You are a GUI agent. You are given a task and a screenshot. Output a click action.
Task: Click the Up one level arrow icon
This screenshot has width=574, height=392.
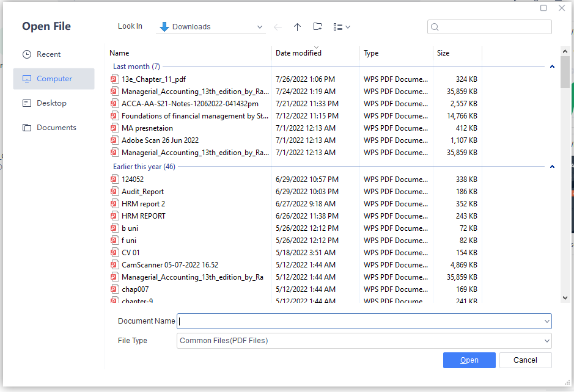coord(297,26)
